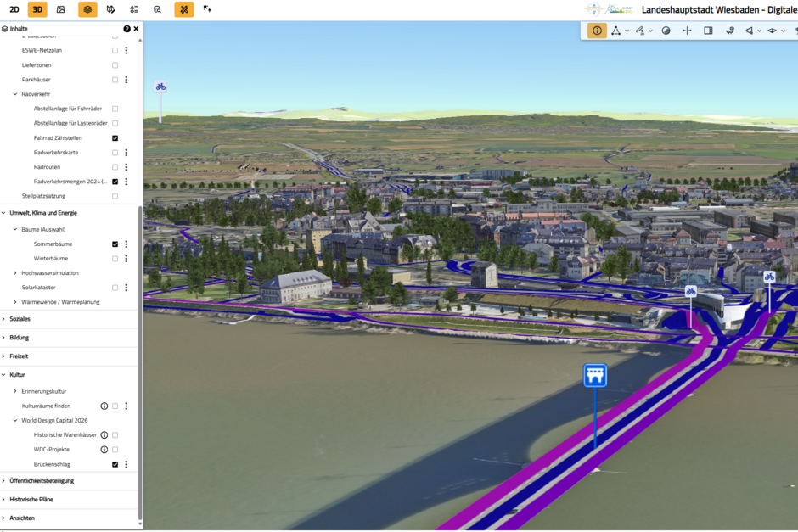Uncheck the Sommerbäume layer

point(115,244)
